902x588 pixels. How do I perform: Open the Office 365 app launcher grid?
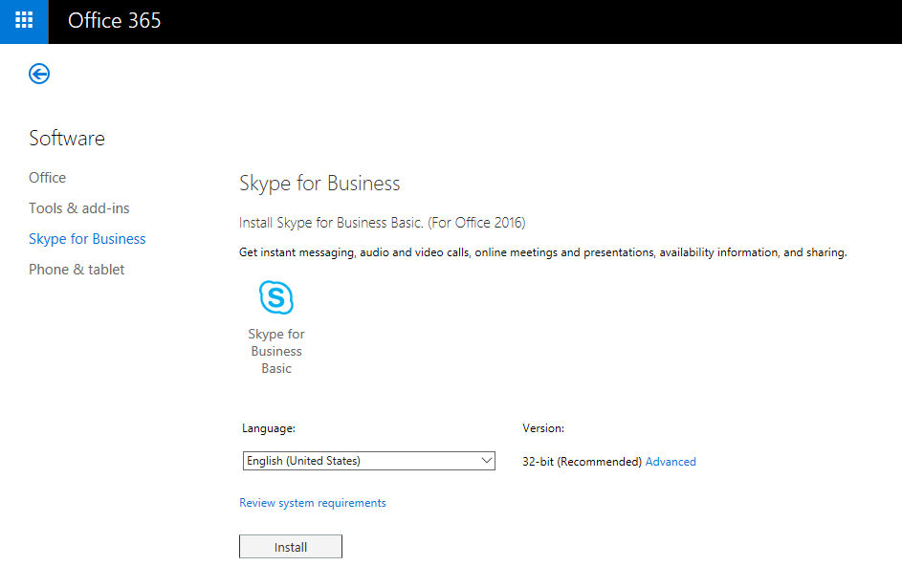pos(24,21)
